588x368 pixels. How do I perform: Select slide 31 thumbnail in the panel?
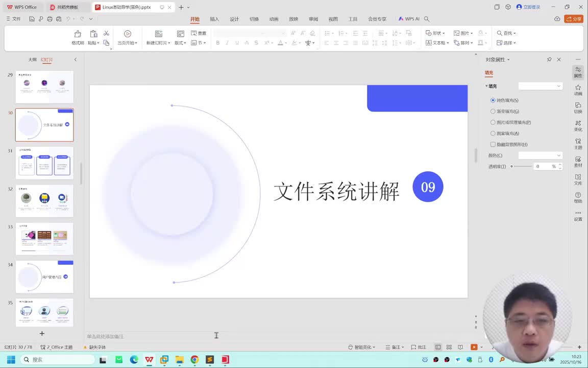point(44,163)
